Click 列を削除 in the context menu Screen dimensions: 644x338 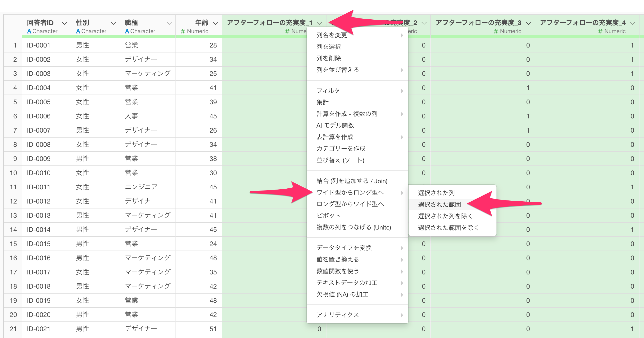coord(328,58)
